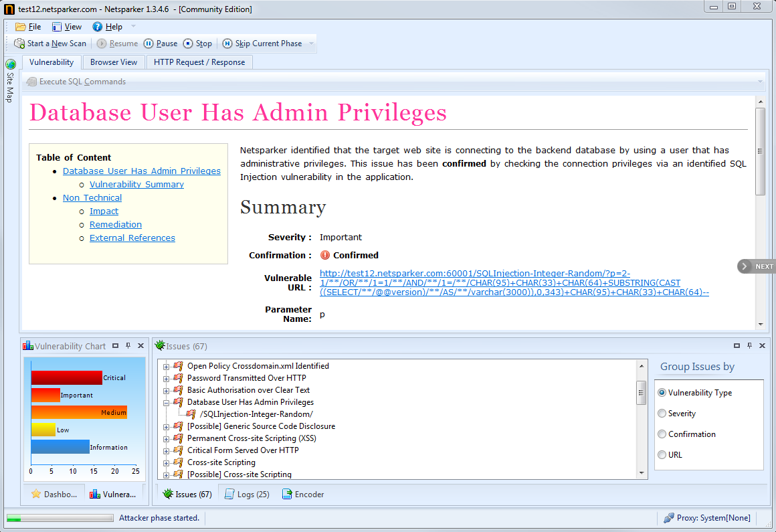Image resolution: width=776 pixels, height=532 pixels.
Task: Open the File menu
Action: point(28,27)
